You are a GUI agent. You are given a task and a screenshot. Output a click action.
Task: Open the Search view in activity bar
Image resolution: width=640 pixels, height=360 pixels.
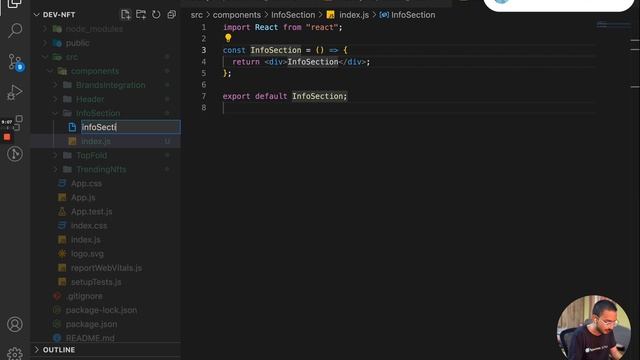[x=15, y=30]
